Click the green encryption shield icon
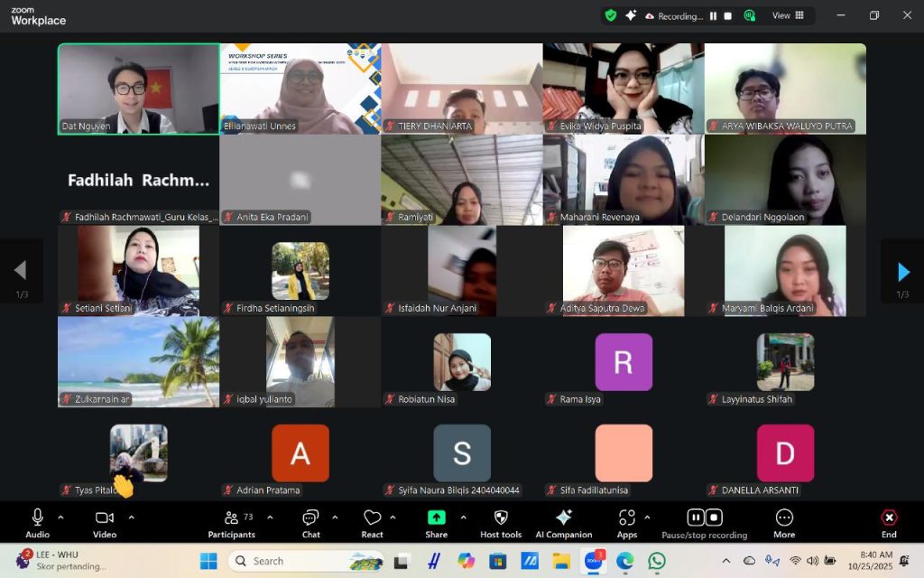 click(611, 15)
